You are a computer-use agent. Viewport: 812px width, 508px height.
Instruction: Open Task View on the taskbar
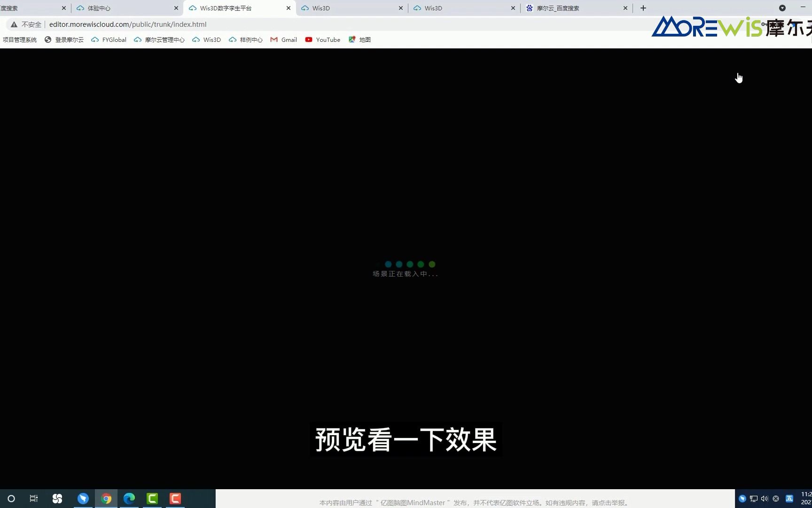point(34,499)
